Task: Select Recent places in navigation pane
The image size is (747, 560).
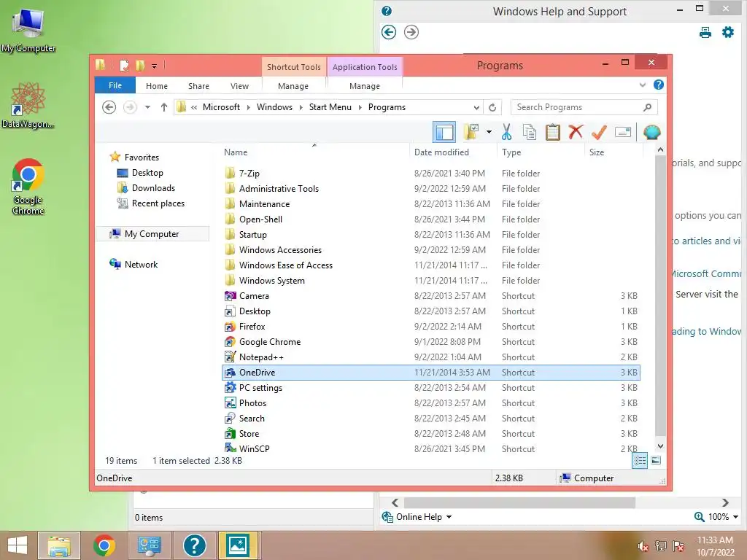Action: click(158, 203)
